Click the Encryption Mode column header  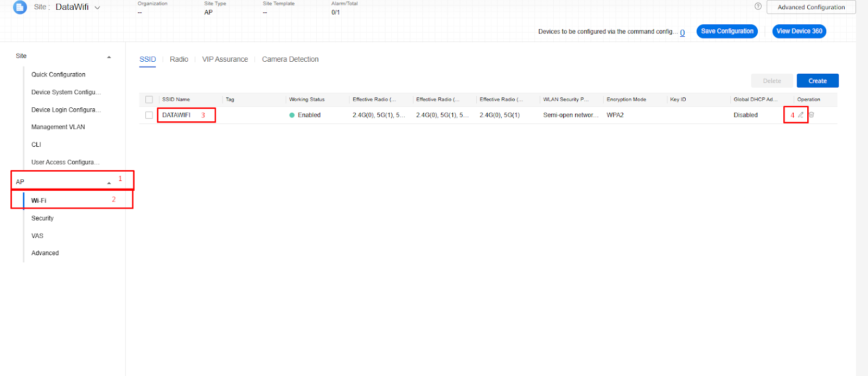pos(626,100)
